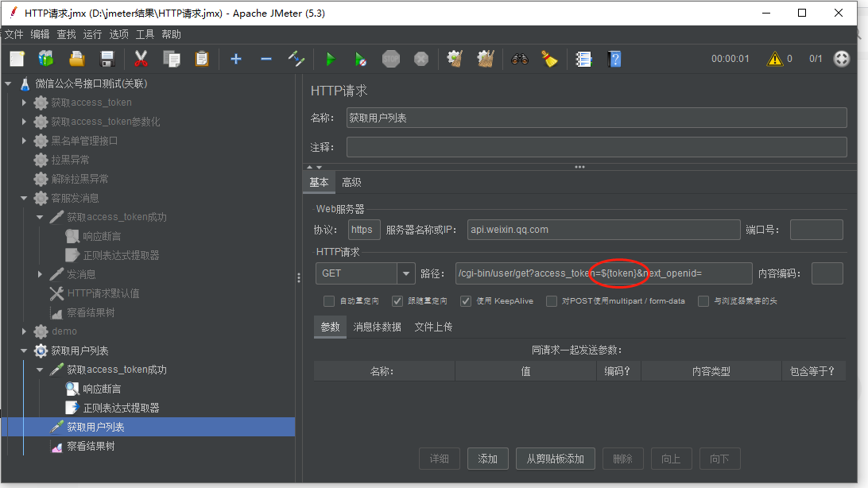Click the Copy icon in toolbar
This screenshot has width=868, height=488.
point(172,59)
